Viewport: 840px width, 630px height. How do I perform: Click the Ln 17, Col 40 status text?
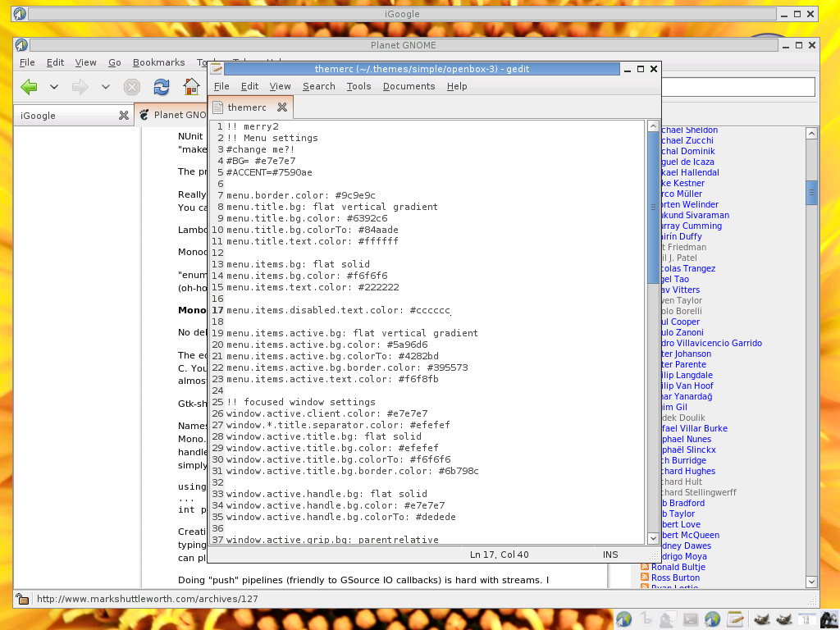(500, 555)
